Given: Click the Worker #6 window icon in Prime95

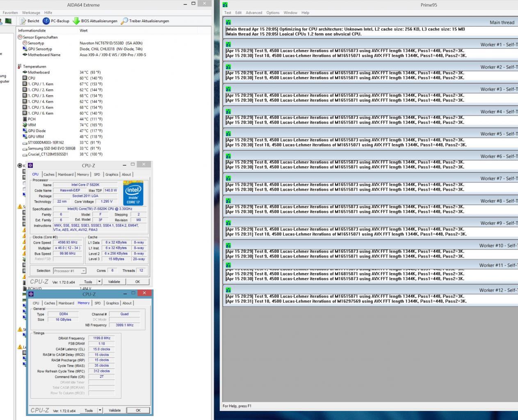Looking at the screenshot, I should point(228,156).
